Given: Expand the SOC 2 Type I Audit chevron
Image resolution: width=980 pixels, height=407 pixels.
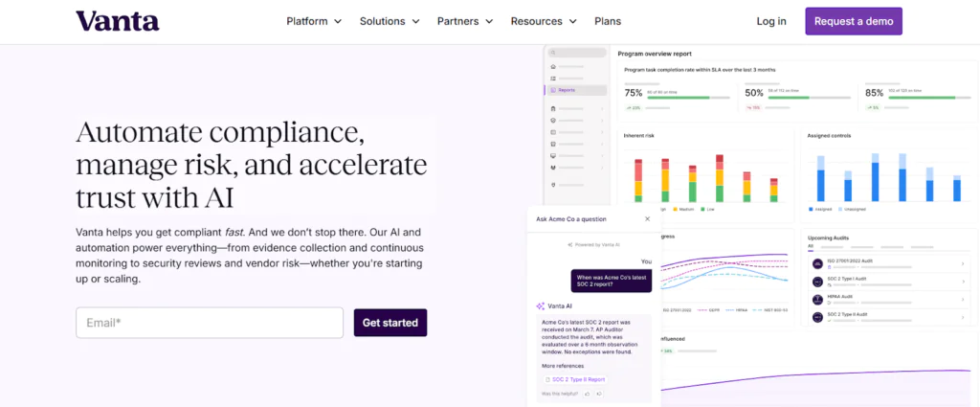Looking at the screenshot, I should (x=963, y=282).
